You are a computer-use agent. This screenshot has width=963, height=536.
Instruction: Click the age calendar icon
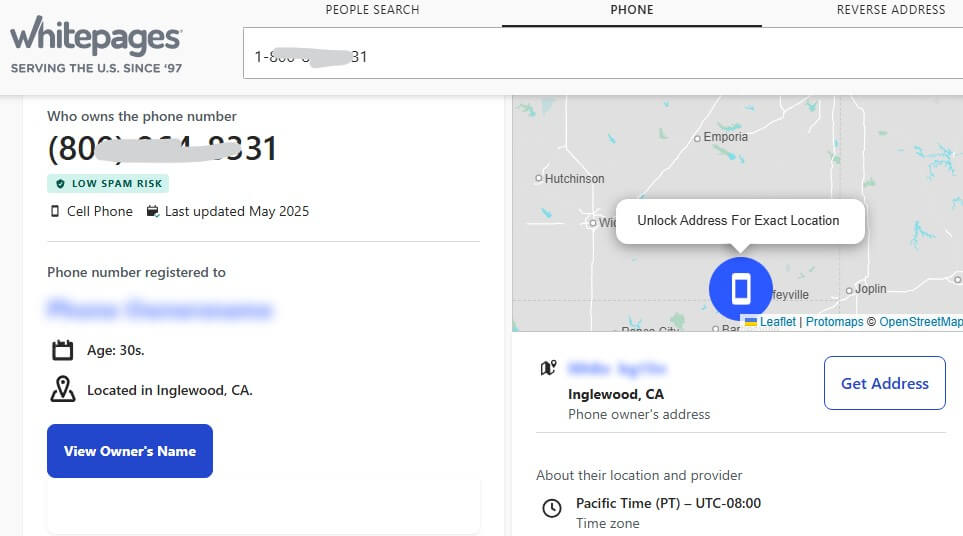[x=62, y=350]
